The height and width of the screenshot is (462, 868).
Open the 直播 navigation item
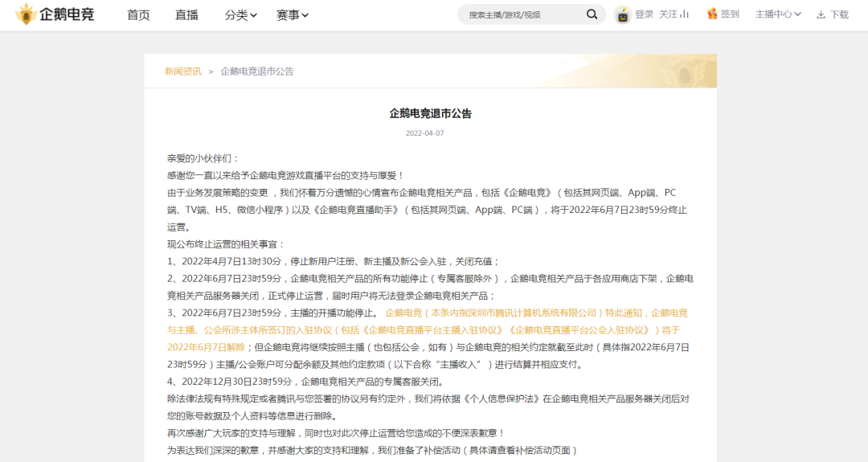pyautogui.click(x=187, y=14)
